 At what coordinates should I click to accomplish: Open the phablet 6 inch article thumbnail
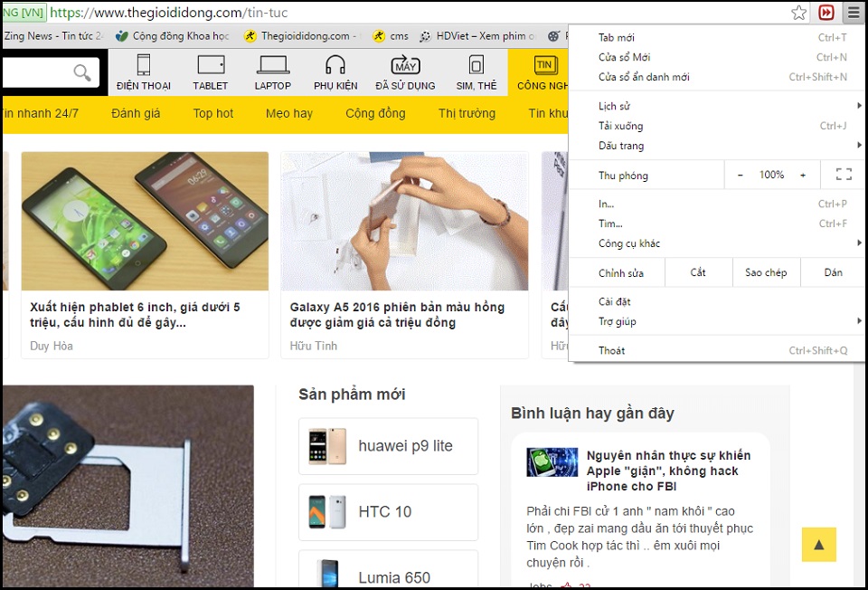[x=145, y=221]
